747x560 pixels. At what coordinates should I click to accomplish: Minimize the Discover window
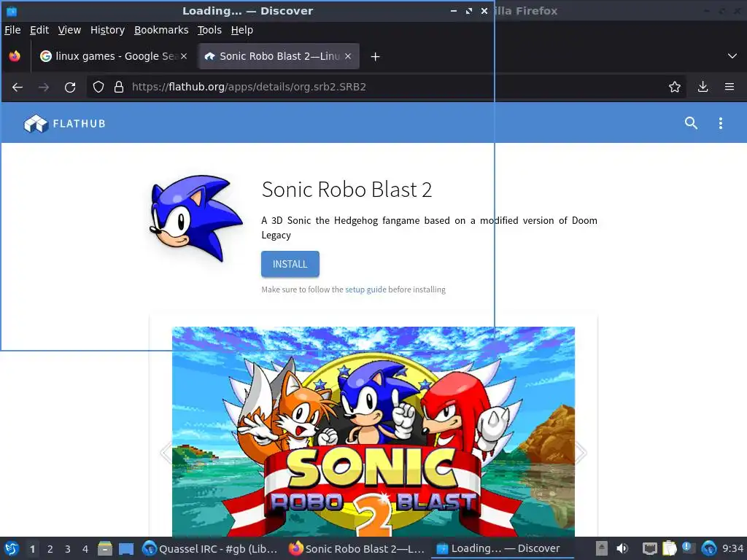[x=454, y=10]
